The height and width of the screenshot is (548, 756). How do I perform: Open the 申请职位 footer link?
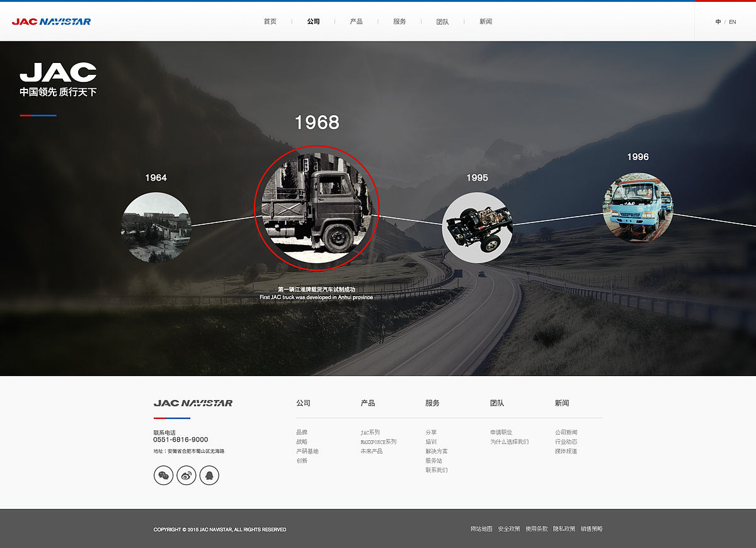tap(501, 433)
